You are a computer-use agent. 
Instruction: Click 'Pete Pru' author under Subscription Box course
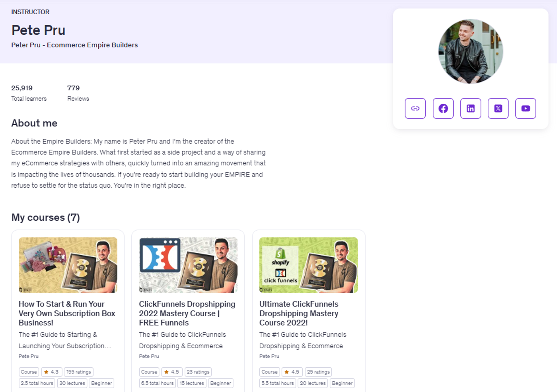tap(29, 356)
